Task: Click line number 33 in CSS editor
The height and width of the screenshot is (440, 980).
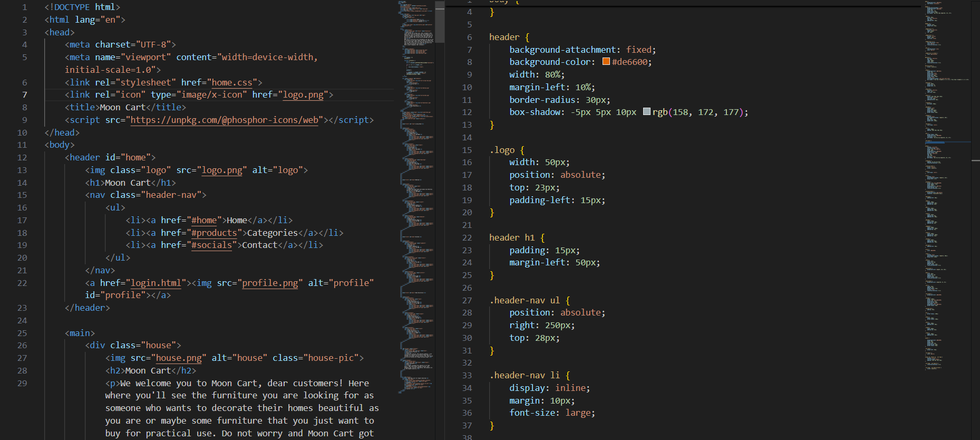Action: [x=467, y=375]
